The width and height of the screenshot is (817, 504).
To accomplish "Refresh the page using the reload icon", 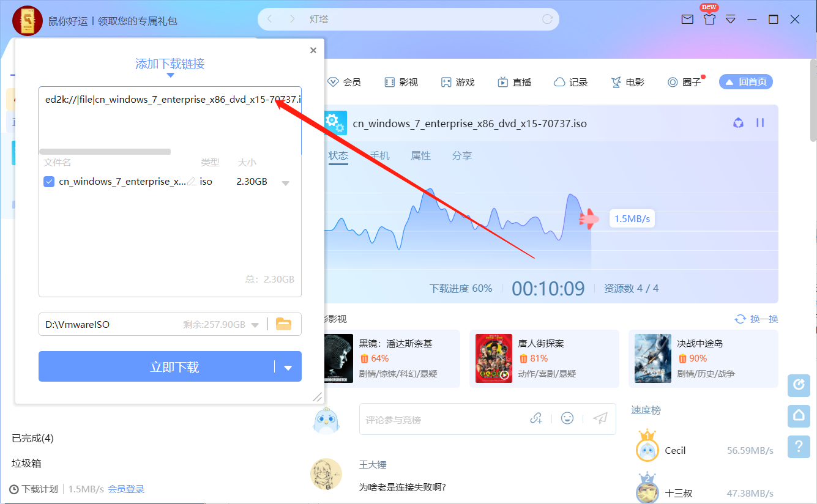I will coord(547,19).
